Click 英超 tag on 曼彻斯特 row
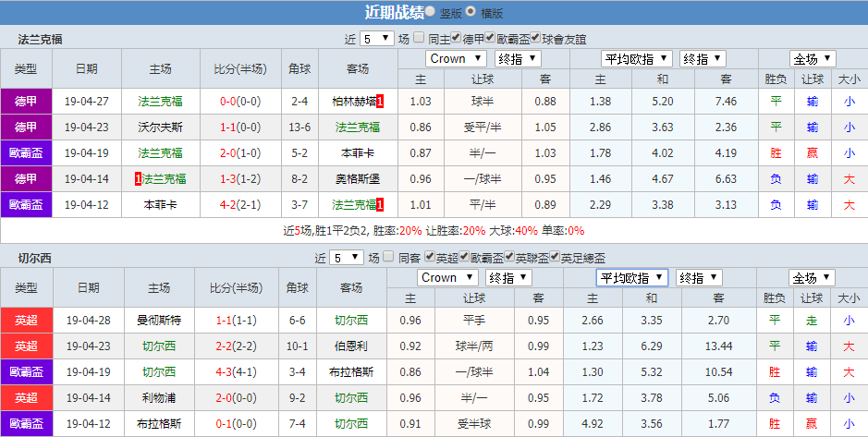This screenshot has width=868, height=437. tap(27, 321)
